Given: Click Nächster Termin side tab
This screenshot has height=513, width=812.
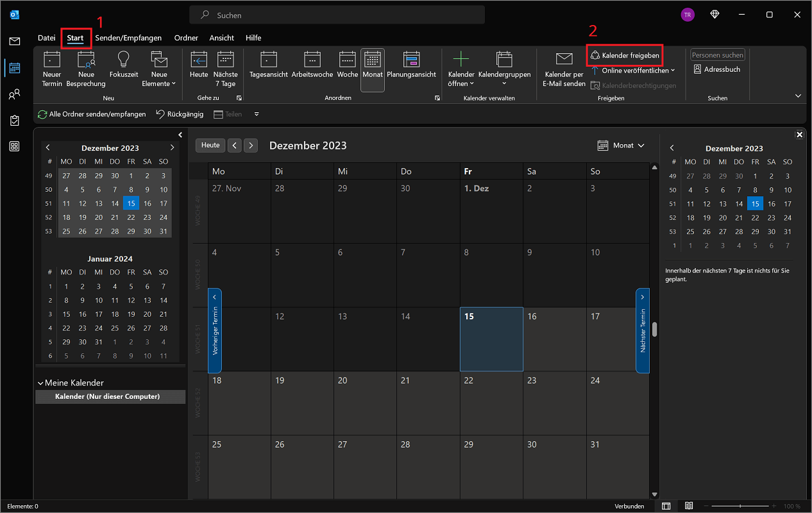Looking at the screenshot, I should [x=643, y=331].
